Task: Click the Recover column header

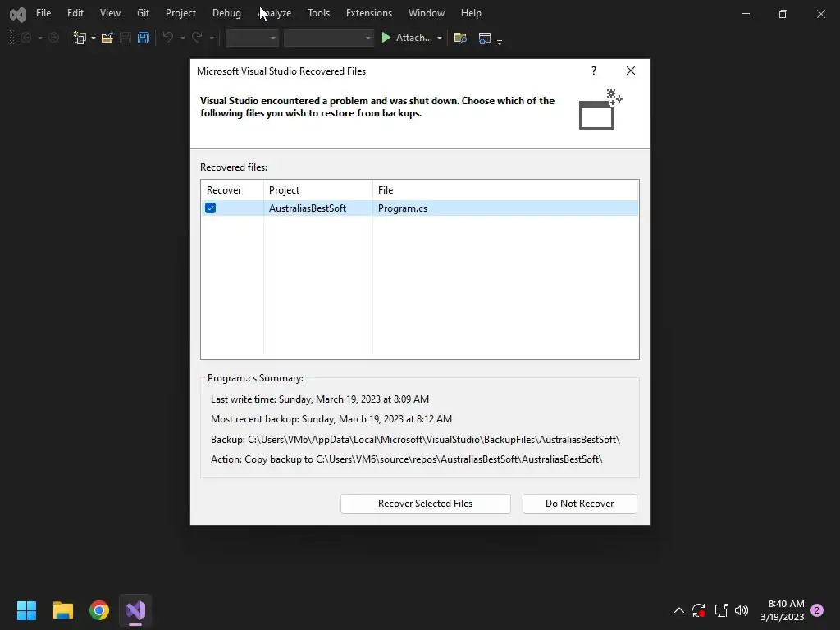Action: point(232,190)
